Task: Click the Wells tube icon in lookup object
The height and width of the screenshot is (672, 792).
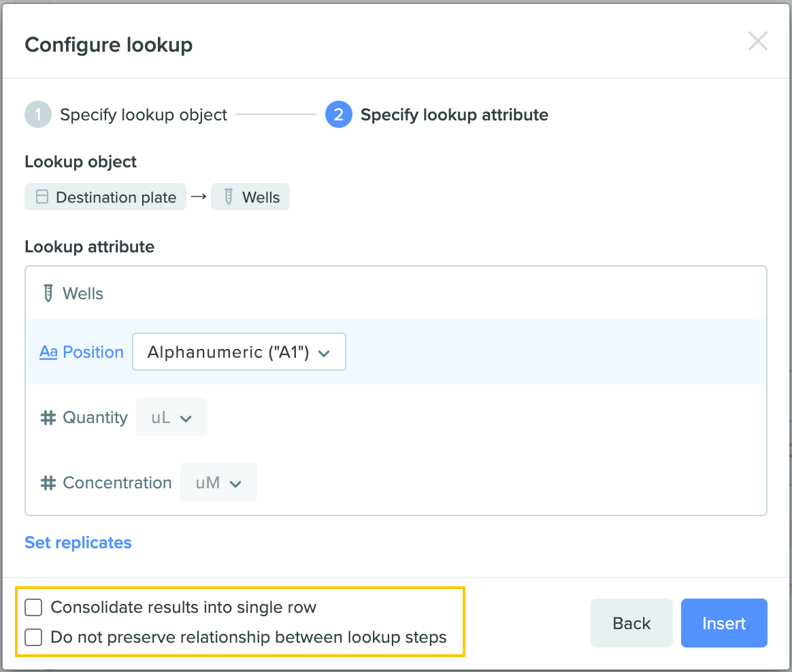Action: coord(229,197)
